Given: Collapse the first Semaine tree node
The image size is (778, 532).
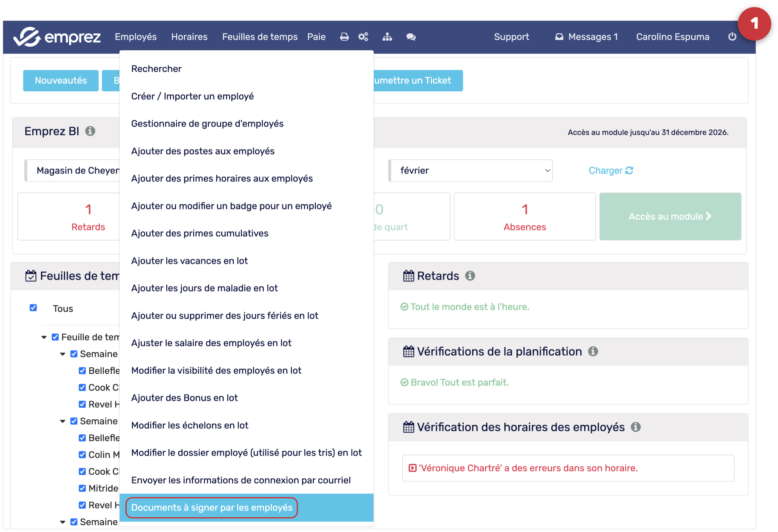Looking at the screenshot, I should (x=63, y=354).
